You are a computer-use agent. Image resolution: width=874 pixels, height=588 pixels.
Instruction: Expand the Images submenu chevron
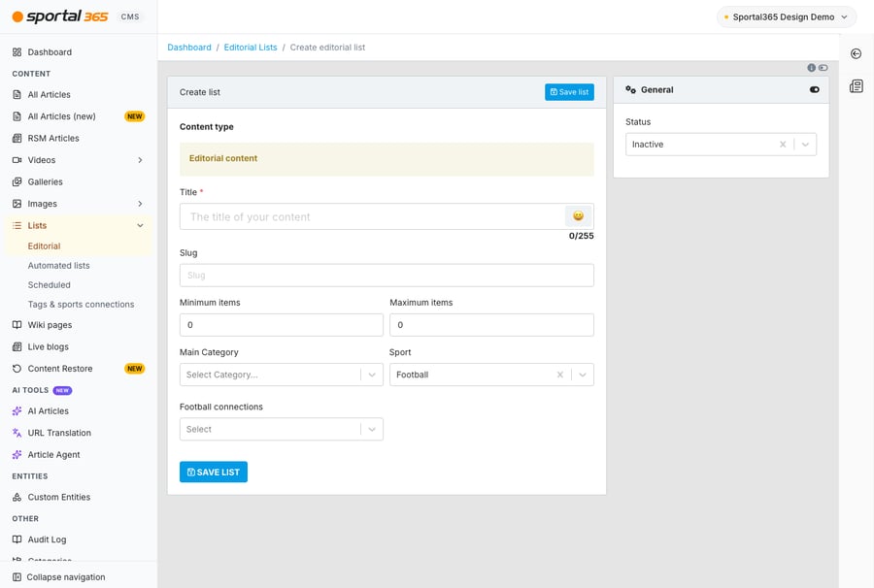click(x=140, y=204)
